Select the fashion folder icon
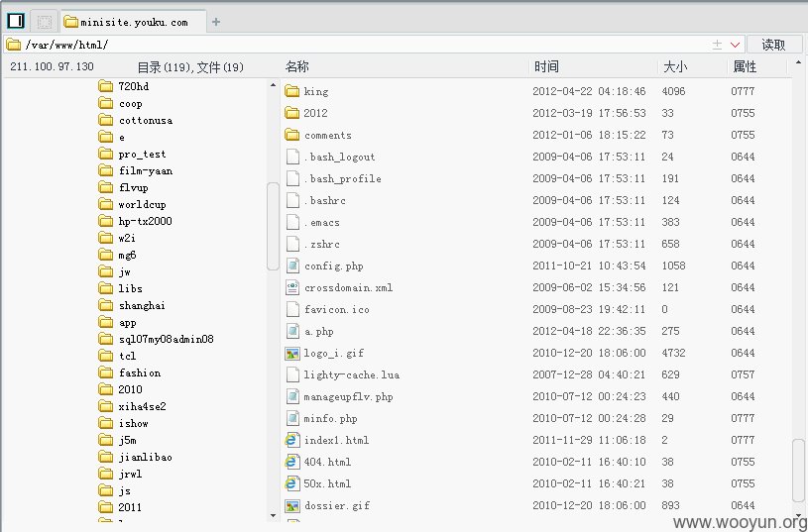Image resolution: width=808 pixels, height=532 pixels. click(x=106, y=372)
